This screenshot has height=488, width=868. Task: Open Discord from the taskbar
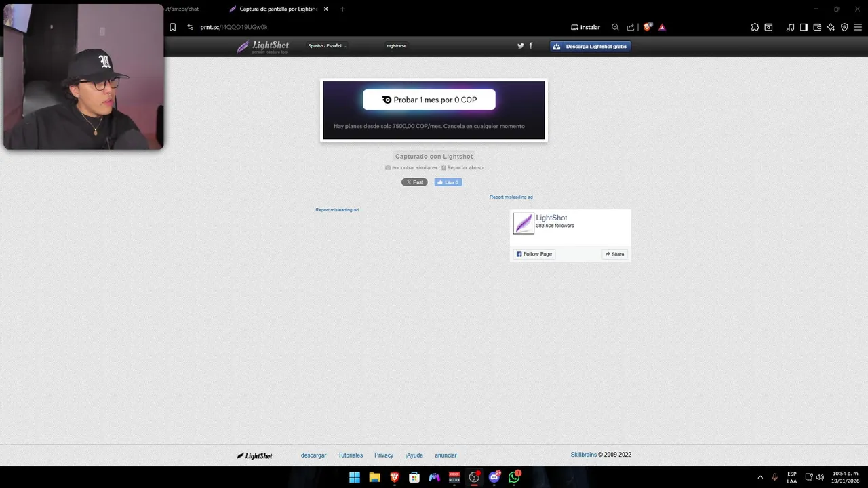(494, 477)
